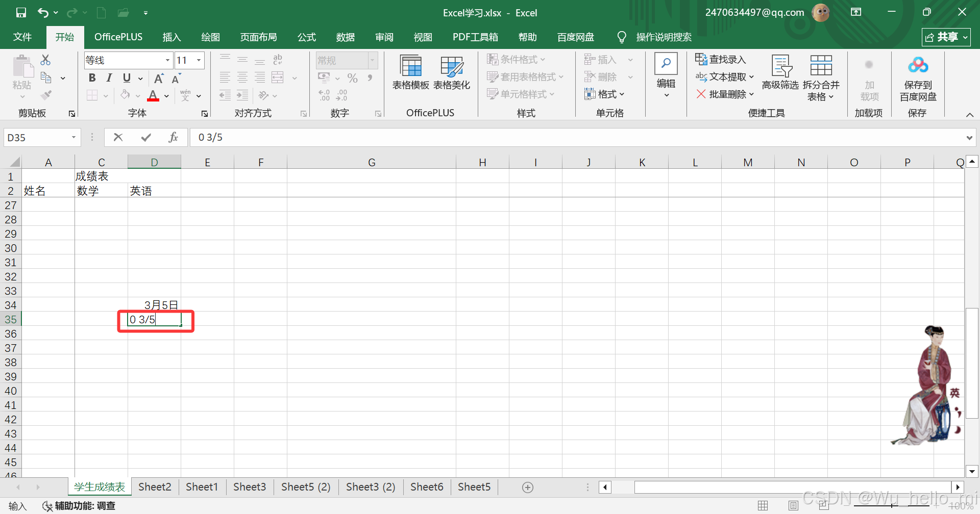
Task: Toggle Align Left
Action: coord(225,78)
